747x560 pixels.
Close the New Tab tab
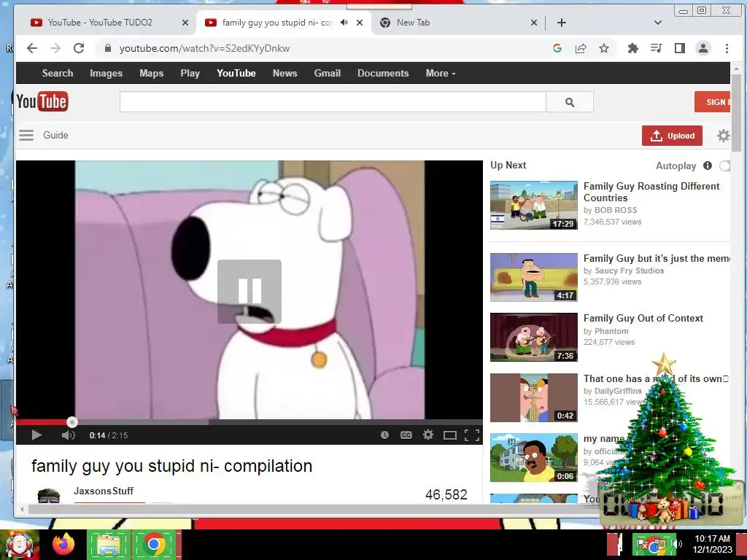[534, 23]
